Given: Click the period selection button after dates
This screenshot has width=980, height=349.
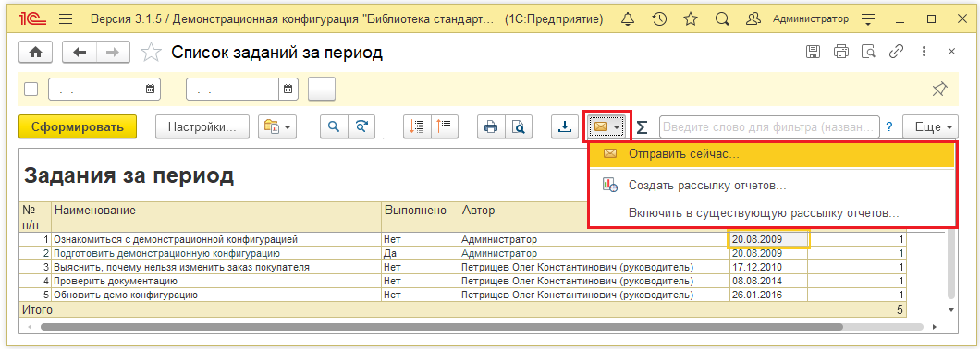Looking at the screenshot, I should [322, 90].
